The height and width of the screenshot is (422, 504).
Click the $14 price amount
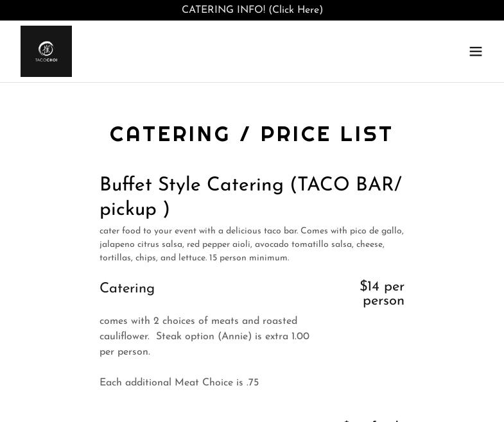tap(369, 287)
